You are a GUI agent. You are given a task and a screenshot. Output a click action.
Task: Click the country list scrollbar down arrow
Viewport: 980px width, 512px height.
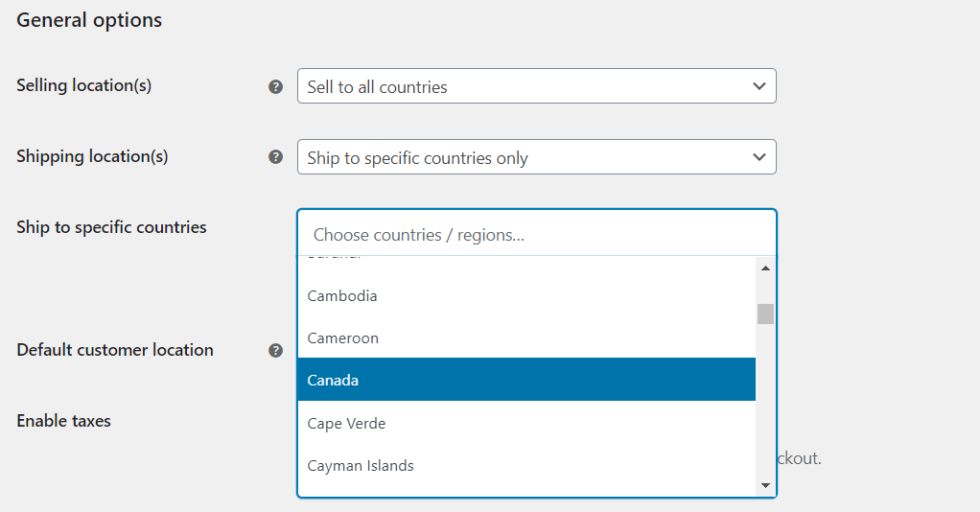(x=765, y=486)
